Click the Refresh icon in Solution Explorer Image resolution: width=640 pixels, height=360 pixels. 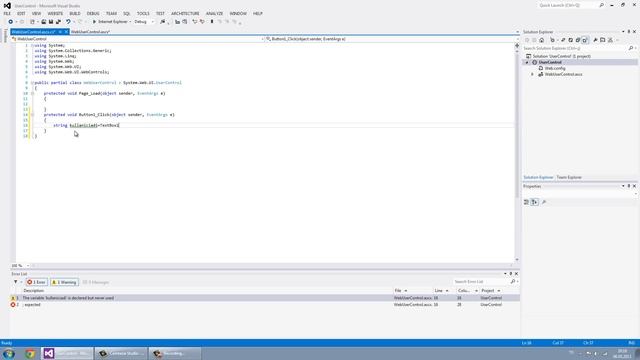click(x=571, y=40)
